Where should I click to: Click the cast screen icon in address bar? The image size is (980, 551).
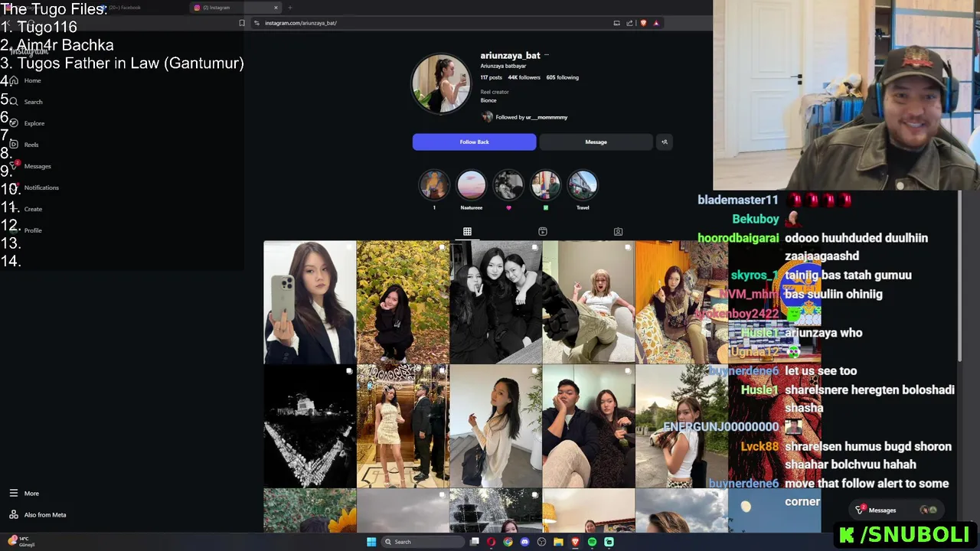(x=616, y=23)
